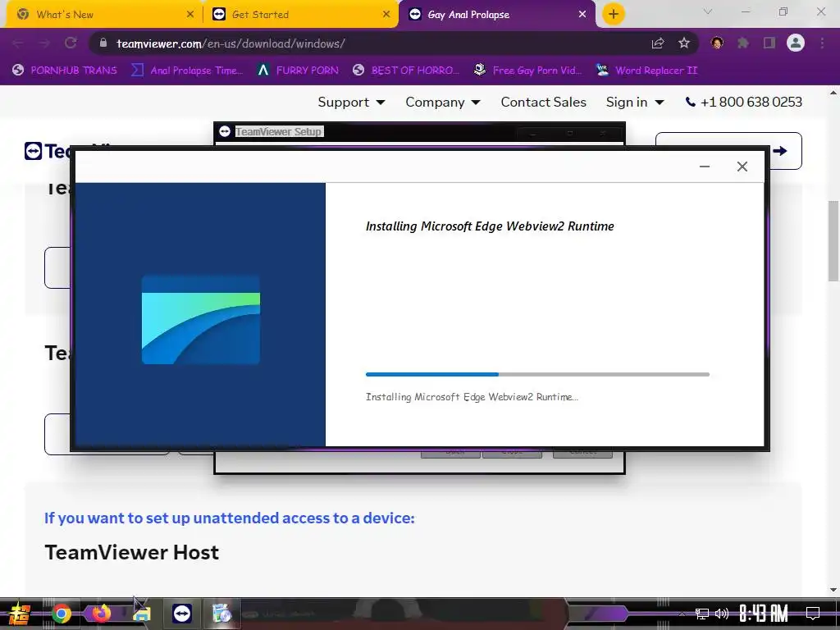Open Chrome's three-dot menu
Viewport: 840px width, 630px height.
pyautogui.click(x=822, y=43)
